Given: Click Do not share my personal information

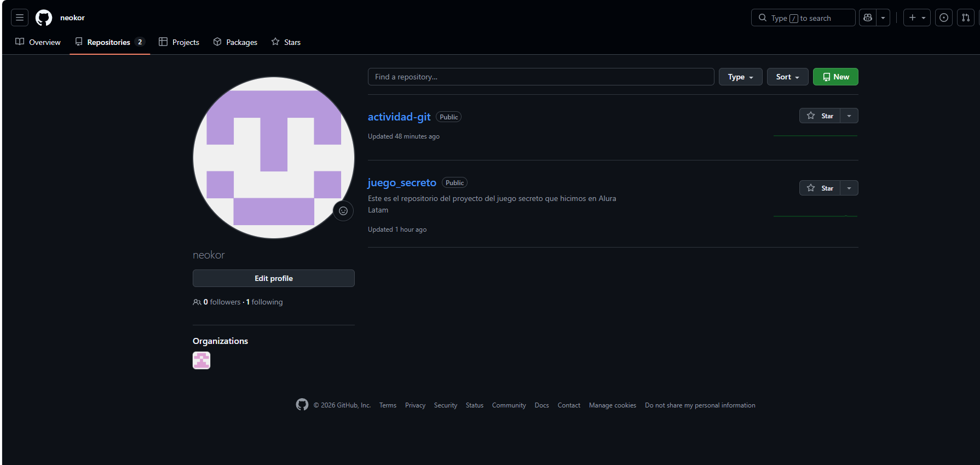Looking at the screenshot, I should click(x=700, y=405).
